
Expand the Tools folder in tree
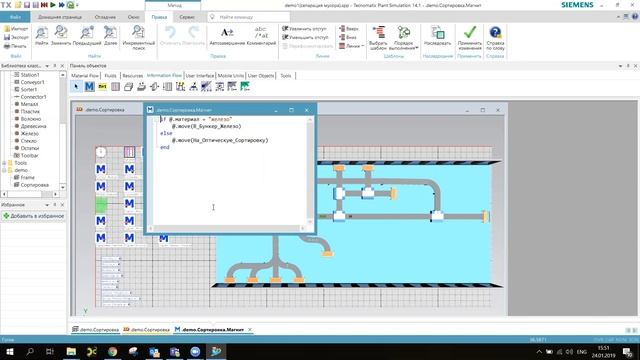[x=4, y=163]
